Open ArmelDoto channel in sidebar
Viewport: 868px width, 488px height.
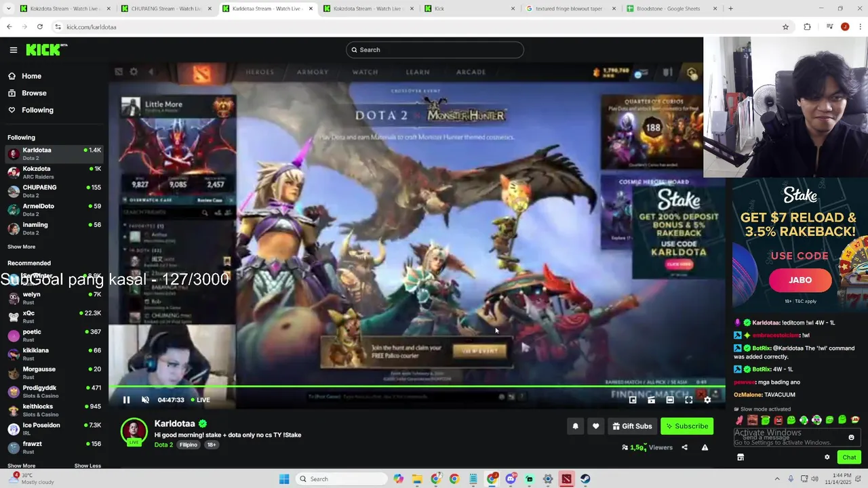click(x=54, y=209)
